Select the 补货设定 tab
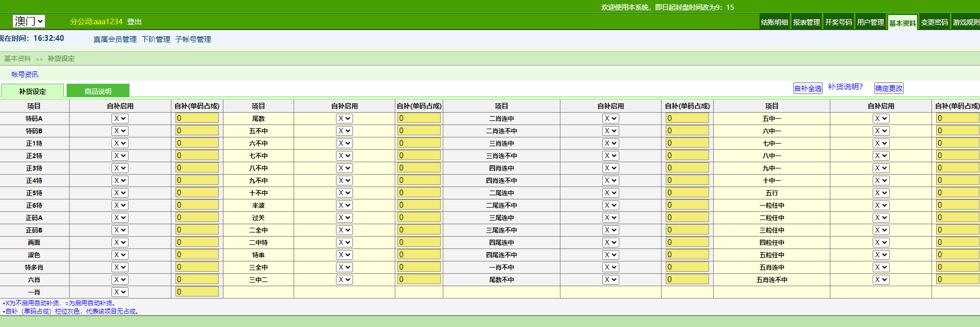 tap(33, 91)
